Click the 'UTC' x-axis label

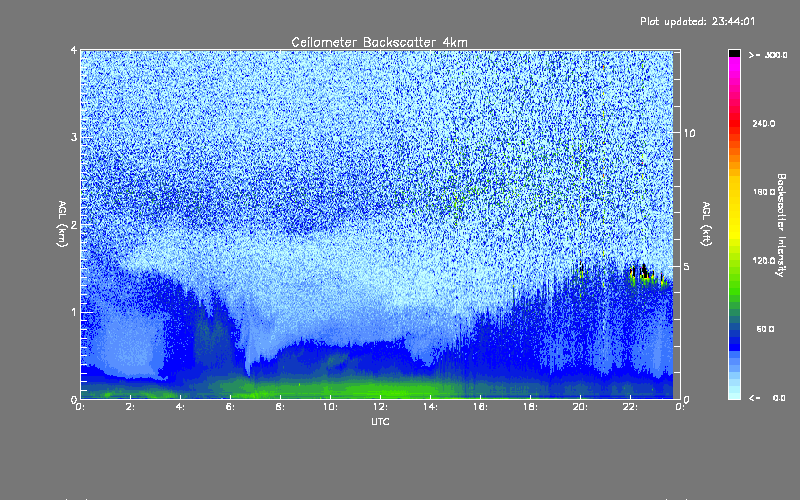coord(380,421)
